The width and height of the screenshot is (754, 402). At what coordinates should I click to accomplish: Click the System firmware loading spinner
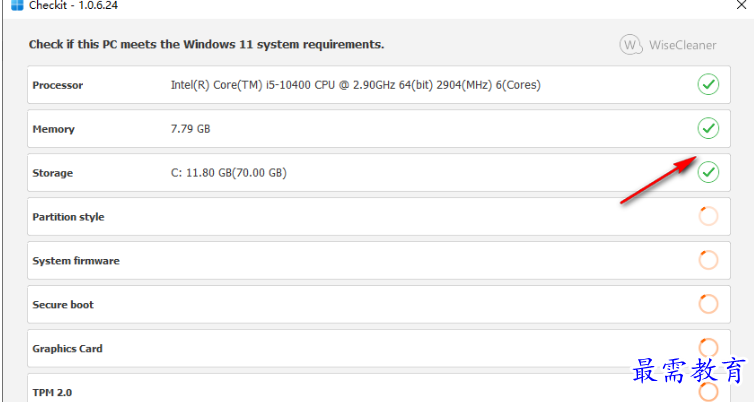708,260
